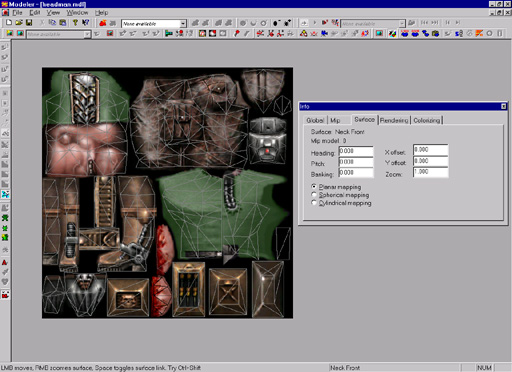Click the Zoom input field
This screenshot has height=372, width=512.
click(x=430, y=172)
